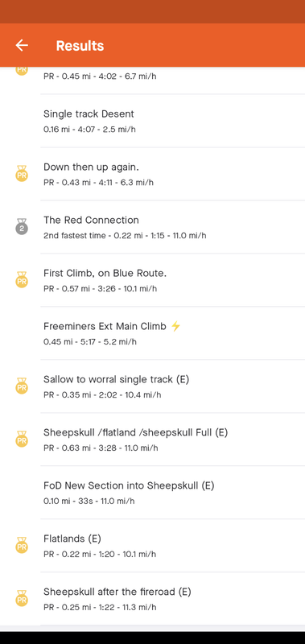Image resolution: width=305 pixels, height=644 pixels.
Task: Click PR medal beside Sheepskull after the fireroad
Action: click(22, 598)
